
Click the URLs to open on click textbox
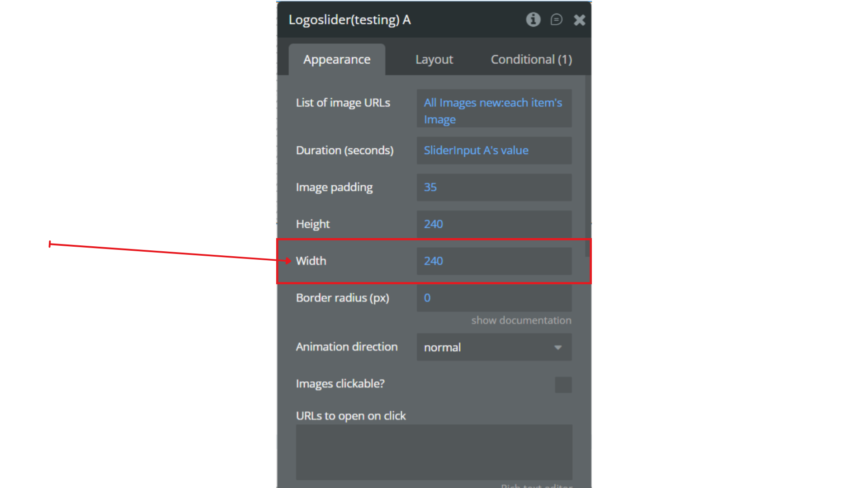434,452
